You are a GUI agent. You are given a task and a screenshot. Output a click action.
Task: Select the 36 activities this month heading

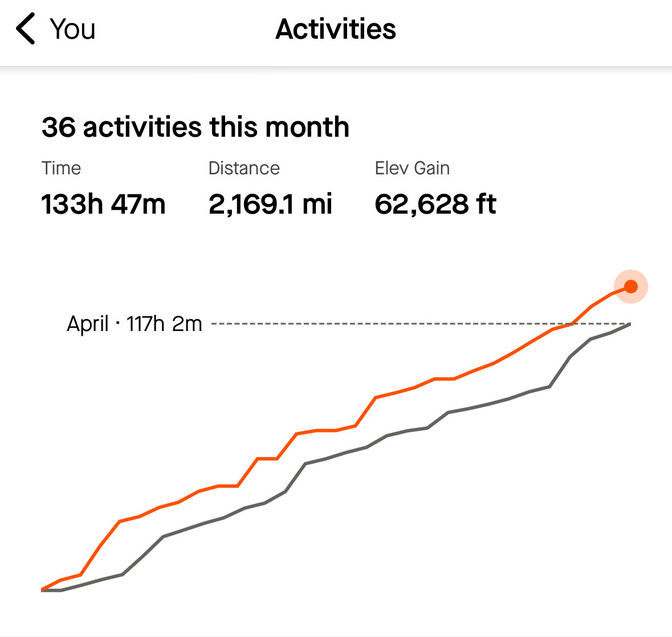[x=195, y=127]
